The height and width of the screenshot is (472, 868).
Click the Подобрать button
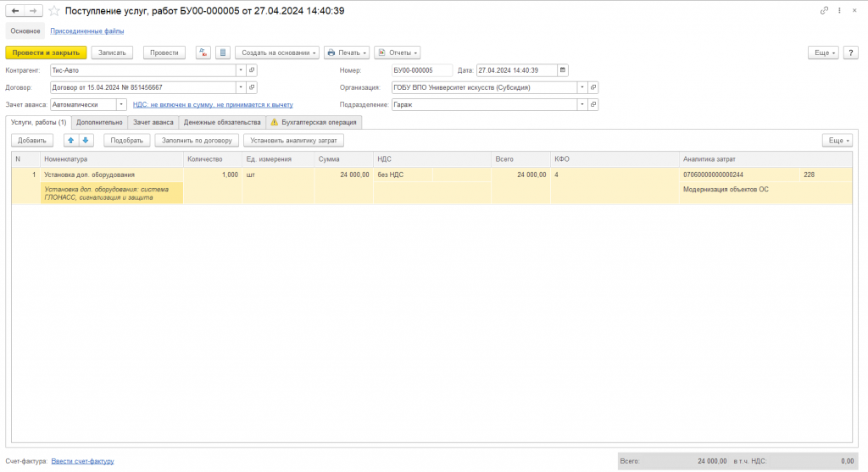click(127, 141)
